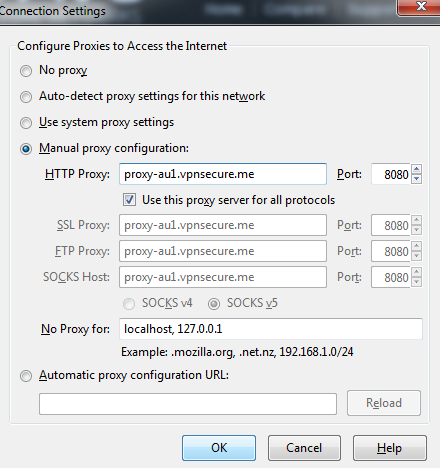This screenshot has width=440, height=468.
Task: Uncheck Use this proxy server for all protocols
Action: point(129,200)
